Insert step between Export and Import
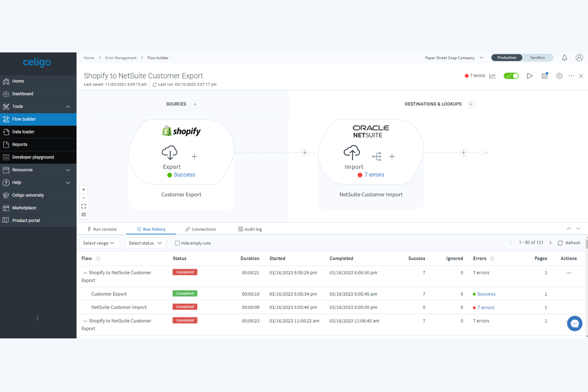The height and width of the screenshot is (392, 588). pos(305,153)
